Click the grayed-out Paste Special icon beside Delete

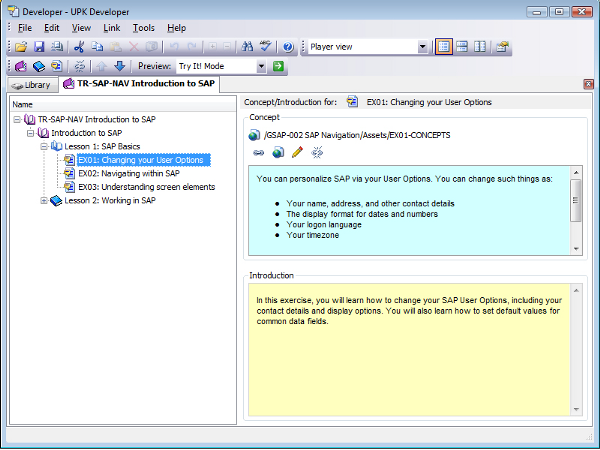152,47
